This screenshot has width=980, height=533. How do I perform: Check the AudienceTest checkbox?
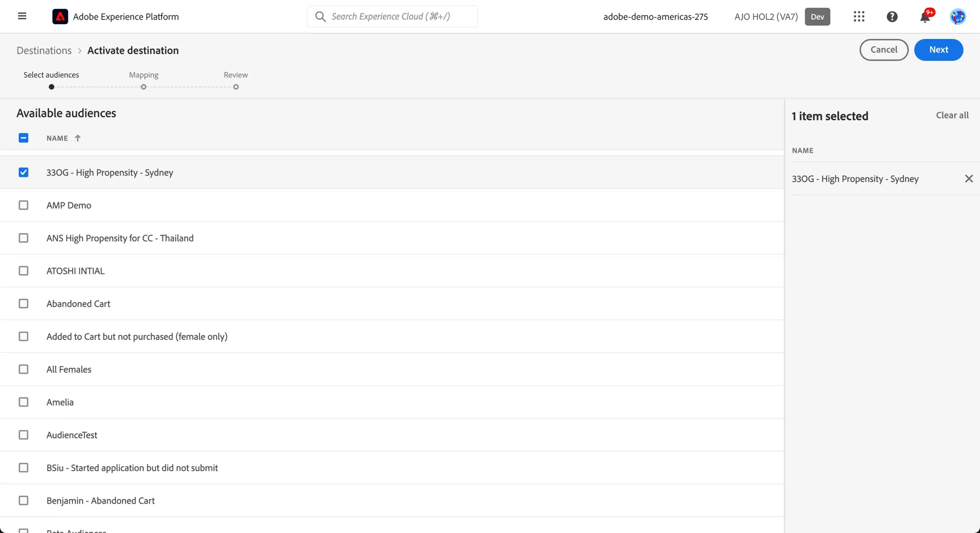pos(24,435)
